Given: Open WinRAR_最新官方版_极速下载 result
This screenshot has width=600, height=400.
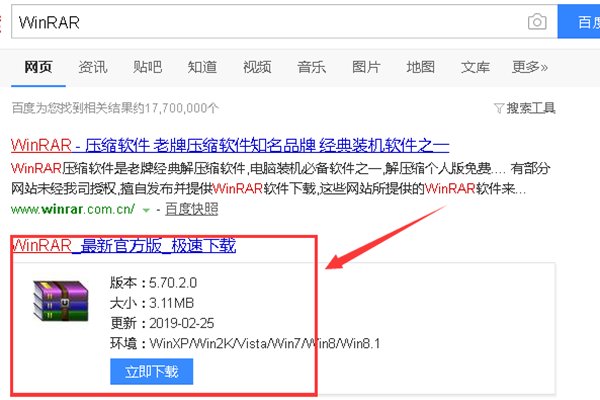Looking at the screenshot, I should point(124,245).
